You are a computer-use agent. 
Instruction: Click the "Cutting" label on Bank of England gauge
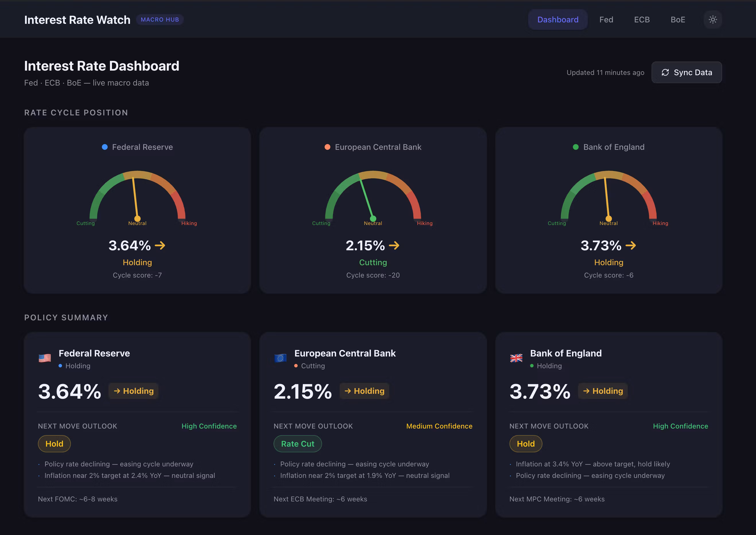coord(557,223)
